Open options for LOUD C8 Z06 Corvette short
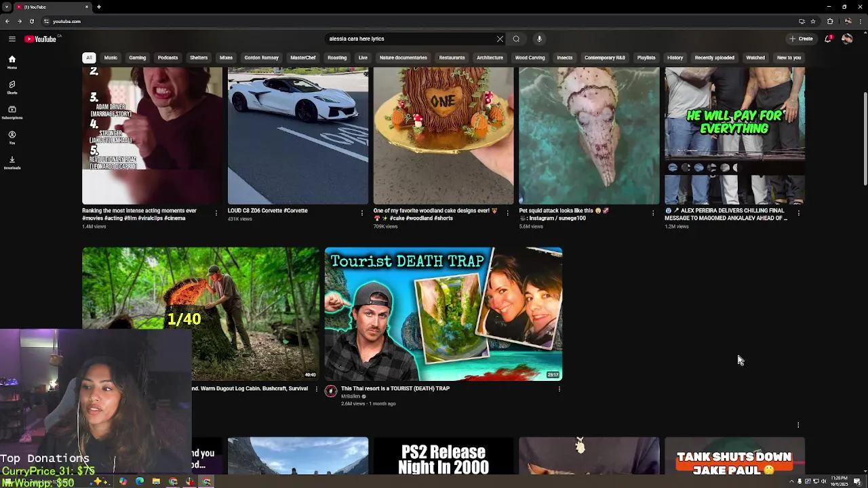The width and height of the screenshot is (868, 488). 361,213
